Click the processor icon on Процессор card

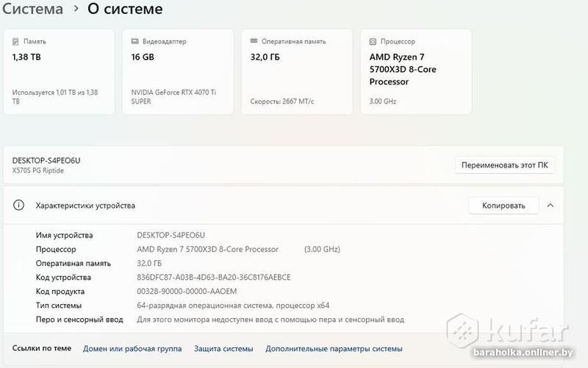[373, 42]
